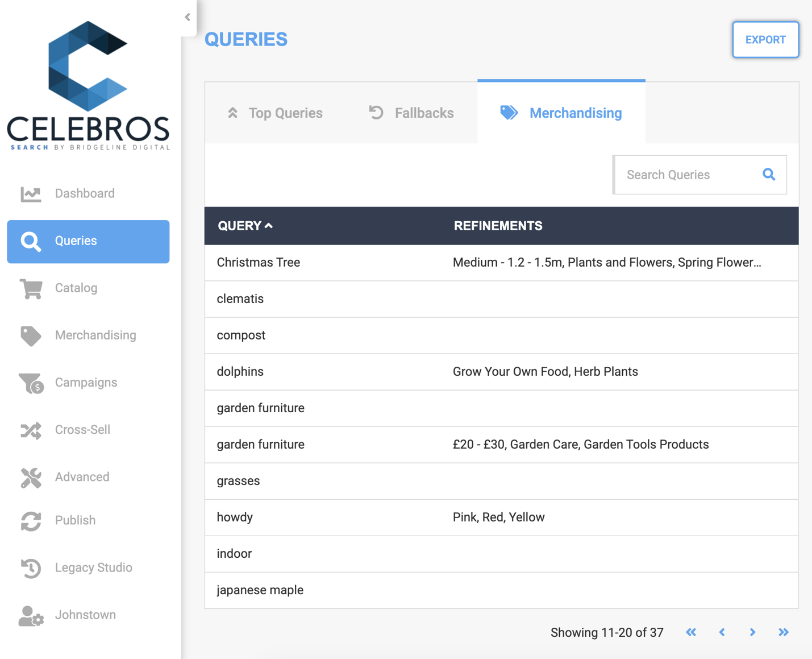Go to the previous page
The height and width of the screenshot is (659, 812).
[x=722, y=632]
